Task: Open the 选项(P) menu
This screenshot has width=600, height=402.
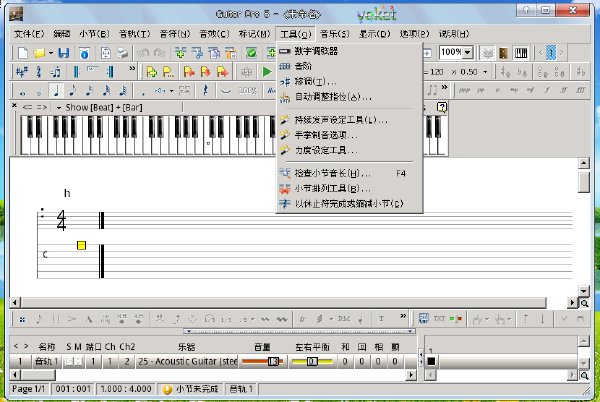Action: point(414,34)
